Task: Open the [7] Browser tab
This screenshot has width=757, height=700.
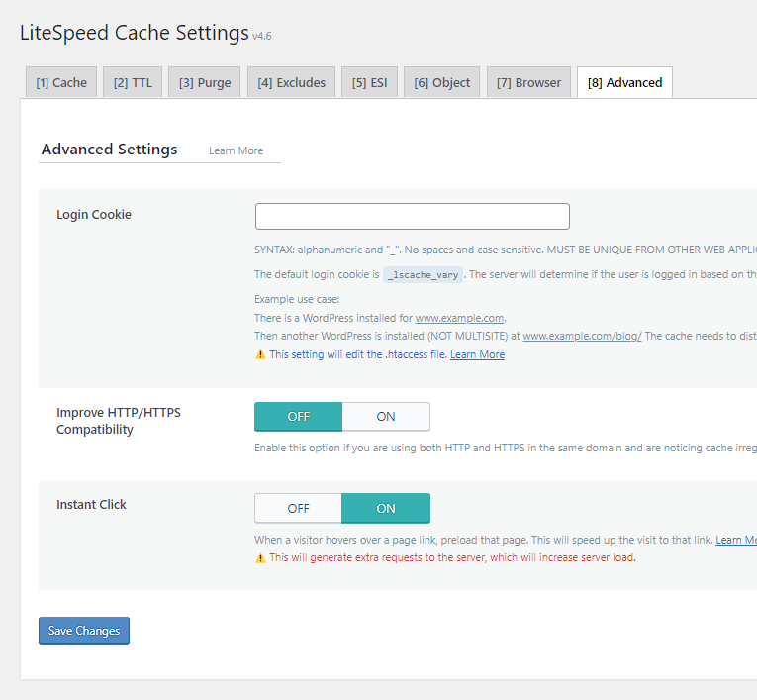Action: [528, 82]
